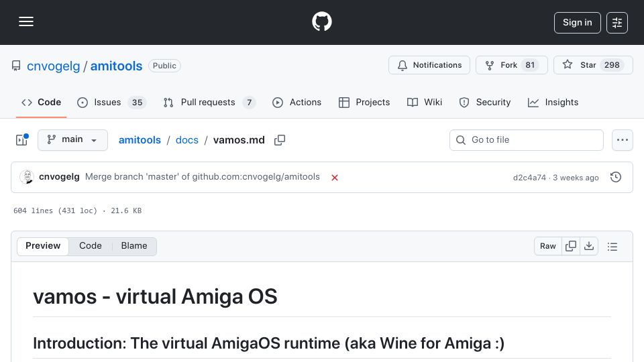Image resolution: width=644 pixels, height=362 pixels.
Task: Open the hamburger navigation menu
Action: [26, 21]
